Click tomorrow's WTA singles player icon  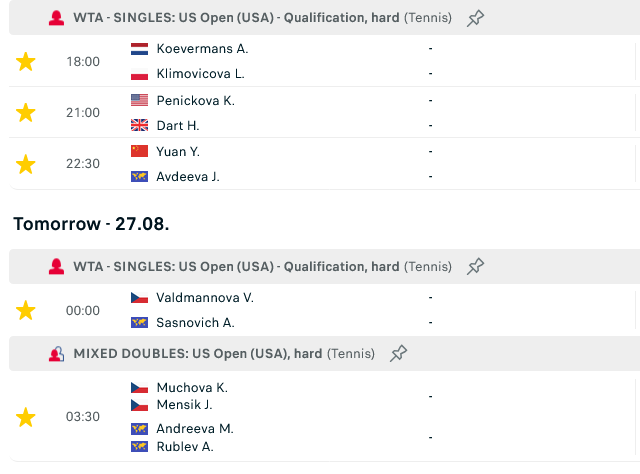tap(56, 267)
